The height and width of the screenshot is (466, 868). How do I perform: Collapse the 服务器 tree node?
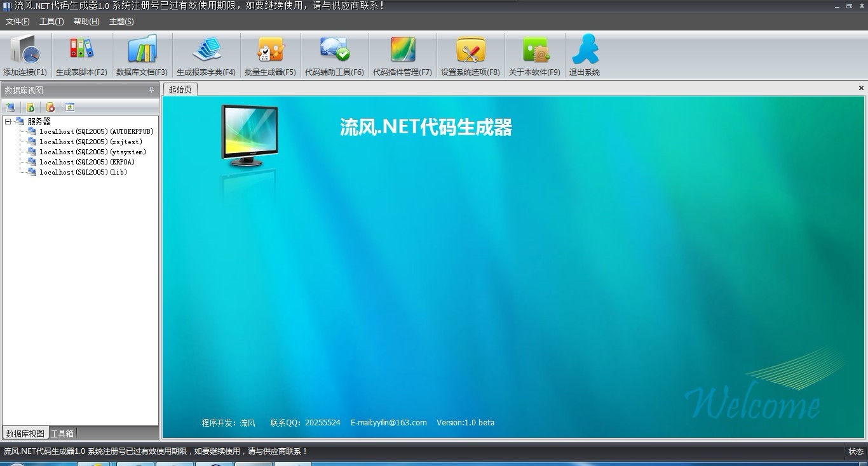[x=8, y=121]
